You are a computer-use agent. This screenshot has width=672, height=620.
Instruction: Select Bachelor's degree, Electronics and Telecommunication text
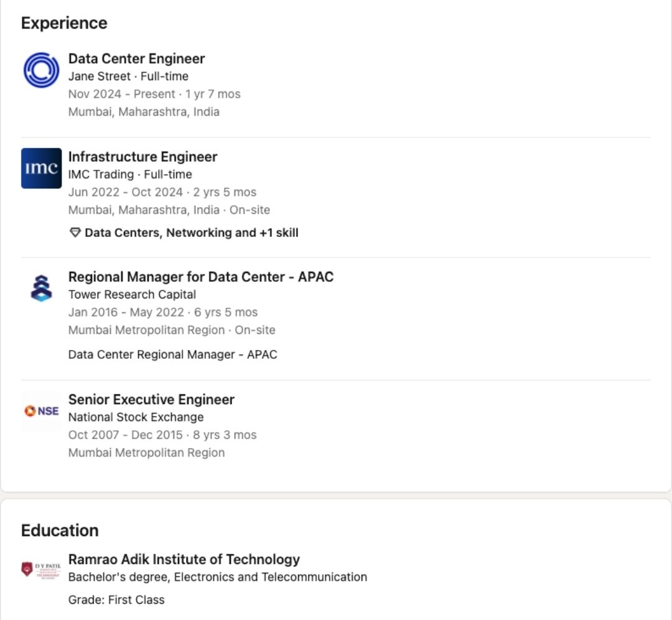tap(218, 577)
